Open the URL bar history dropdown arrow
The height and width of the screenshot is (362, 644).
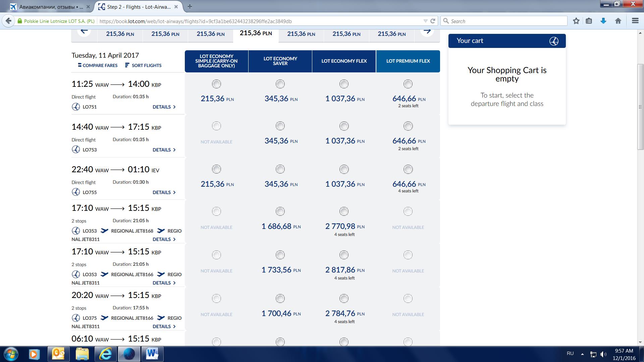point(425,21)
